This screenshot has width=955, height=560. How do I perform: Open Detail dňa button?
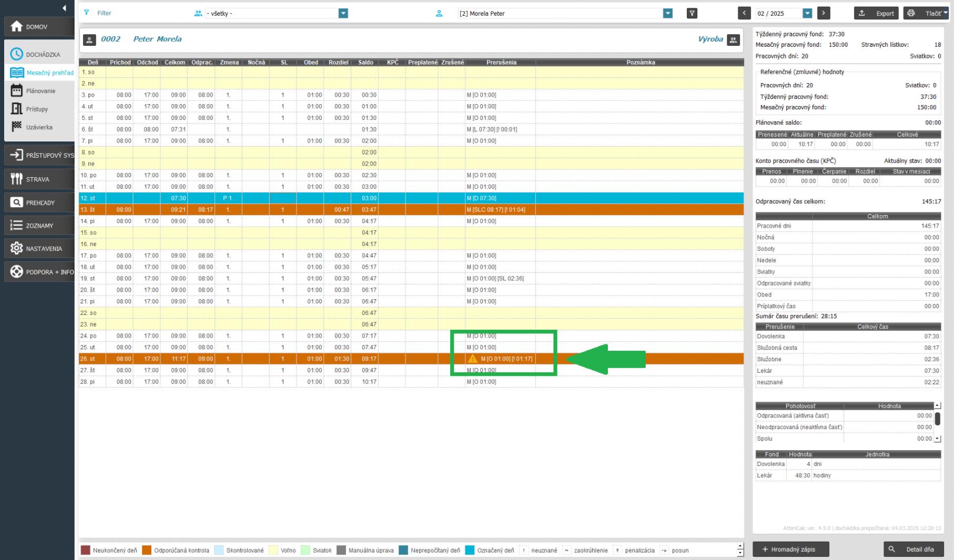click(913, 549)
